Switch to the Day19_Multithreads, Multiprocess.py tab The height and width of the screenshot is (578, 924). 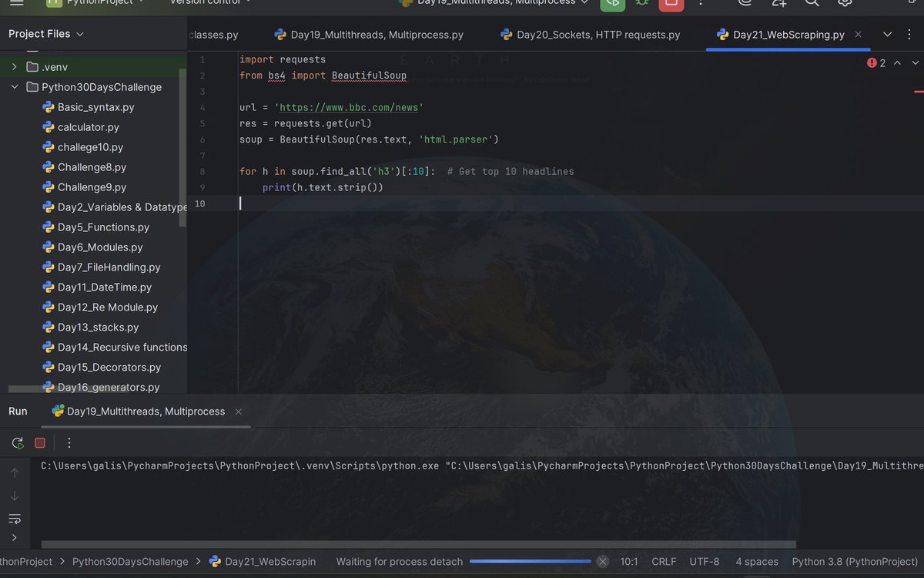point(368,35)
